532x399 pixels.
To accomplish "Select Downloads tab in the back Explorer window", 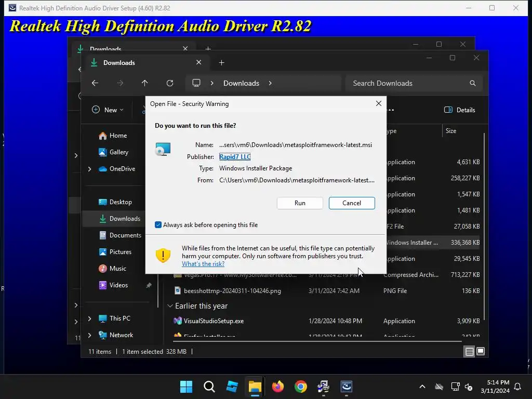I will click(132, 48).
